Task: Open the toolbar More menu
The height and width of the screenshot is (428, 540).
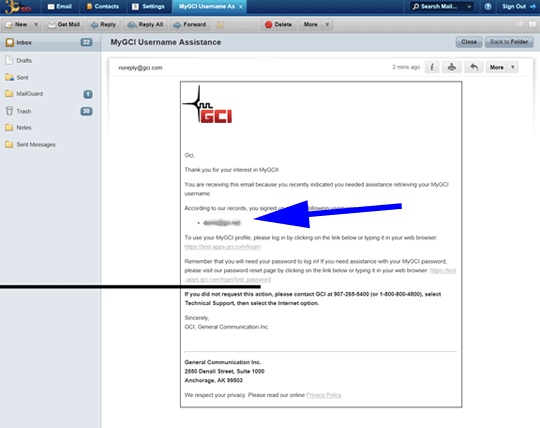Action: click(x=315, y=24)
